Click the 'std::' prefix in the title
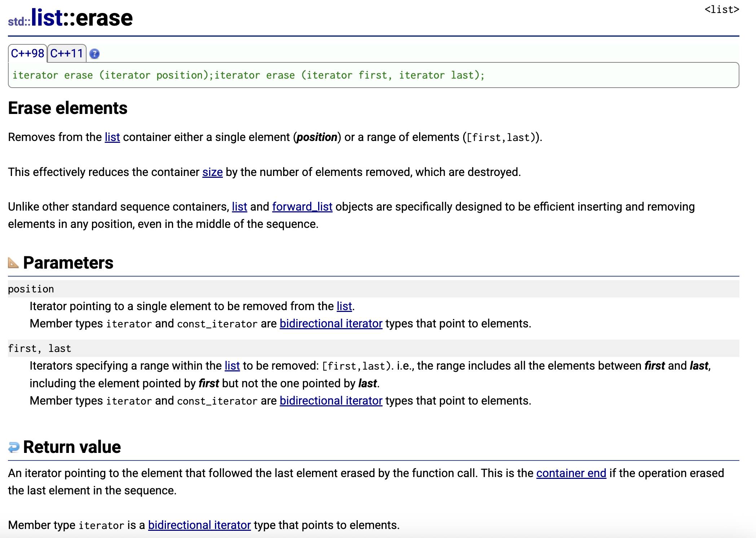The width and height of the screenshot is (756, 538). pos(19,22)
